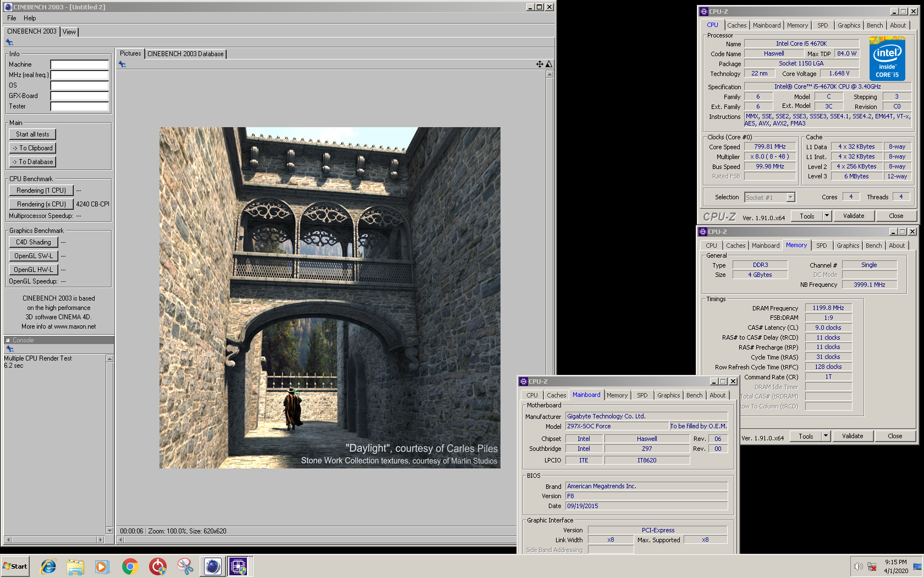
Task: Click the GFX-Board input field
Action: [x=80, y=96]
